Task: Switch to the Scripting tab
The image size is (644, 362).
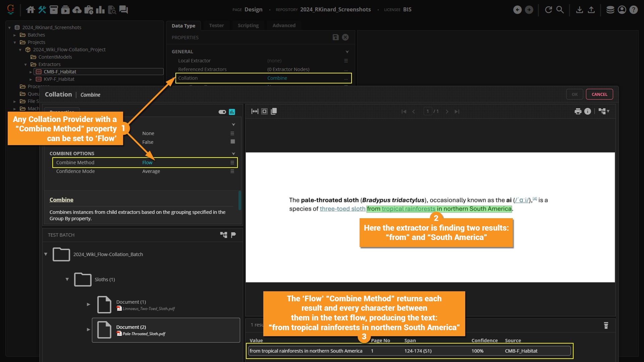Action: [x=248, y=25]
